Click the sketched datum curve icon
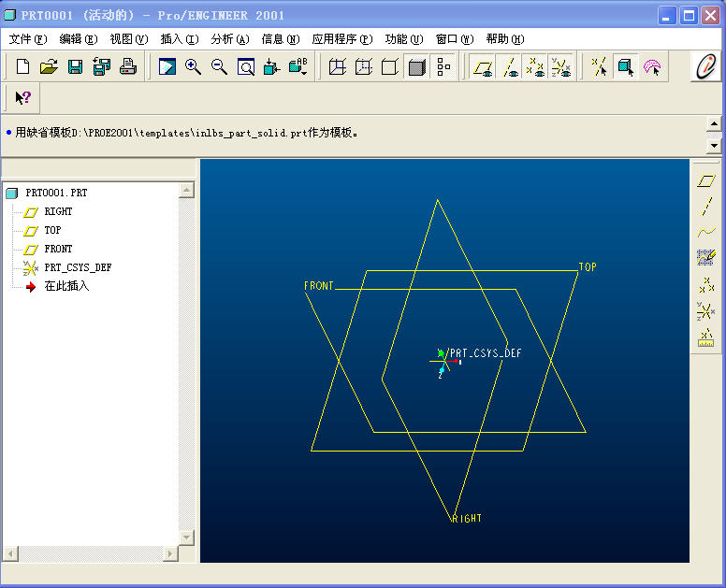Image resolution: width=726 pixels, height=588 pixels. (x=706, y=257)
